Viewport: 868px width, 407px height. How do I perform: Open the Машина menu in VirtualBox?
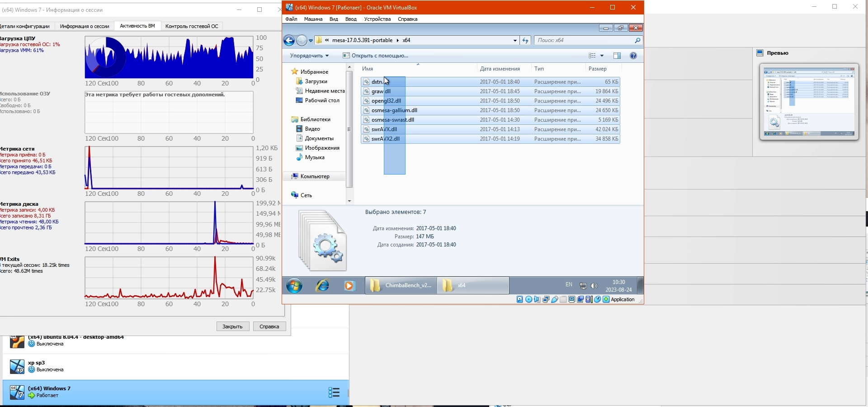[x=313, y=19]
